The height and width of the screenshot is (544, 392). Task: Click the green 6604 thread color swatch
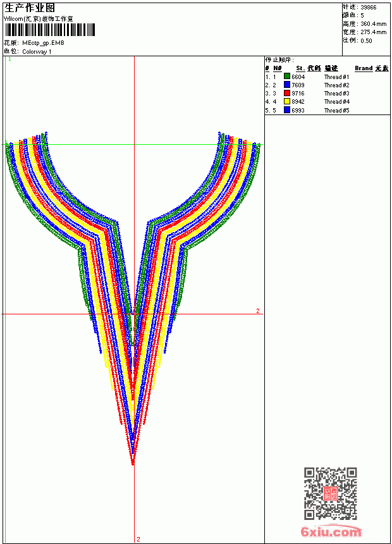(x=287, y=77)
